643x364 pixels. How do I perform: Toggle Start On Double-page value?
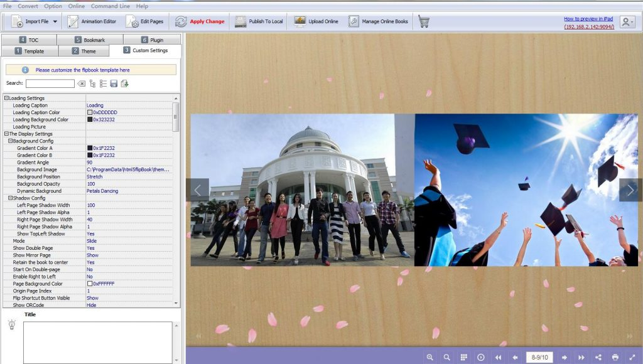pyautogui.click(x=89, y=269)
